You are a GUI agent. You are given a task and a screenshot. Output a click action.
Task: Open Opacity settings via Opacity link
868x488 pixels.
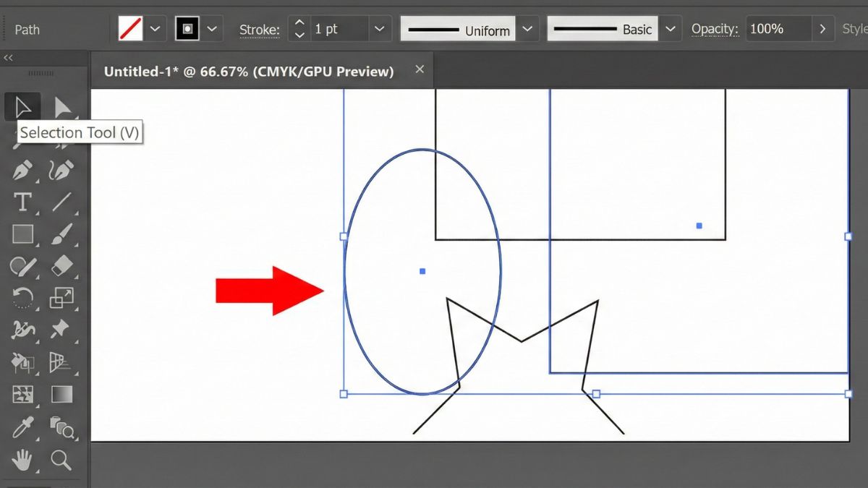coord(715,28)
